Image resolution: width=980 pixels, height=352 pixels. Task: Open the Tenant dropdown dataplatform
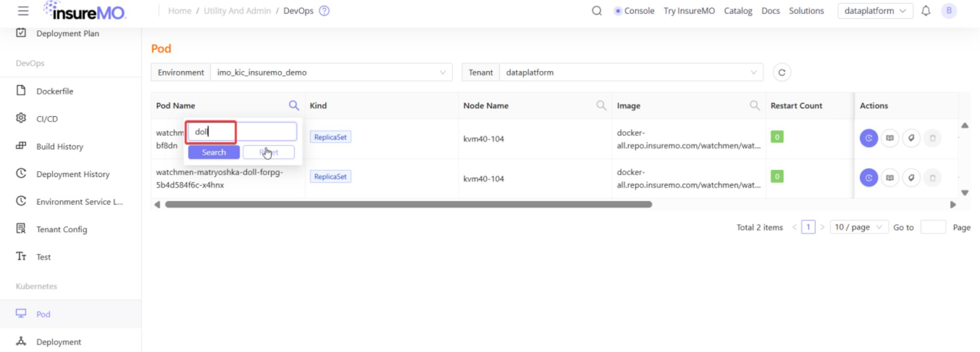tap(631, 72)
